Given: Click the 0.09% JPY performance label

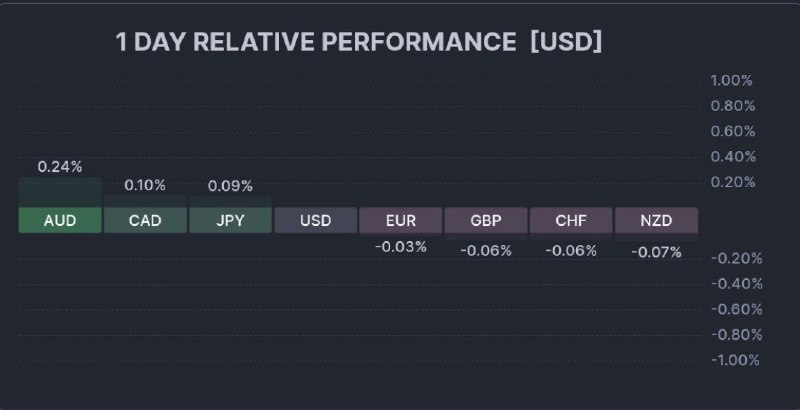Looking at the screenshot, I should coord(230,186).
